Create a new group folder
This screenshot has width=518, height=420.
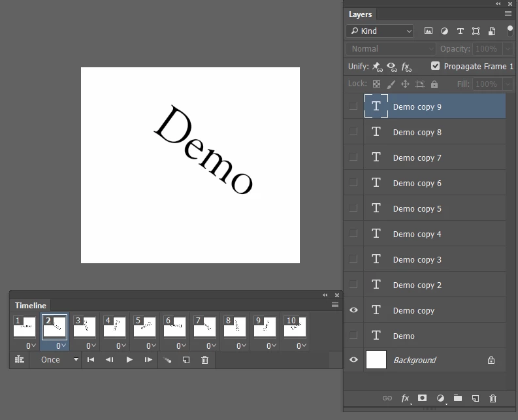click(457, 398)
